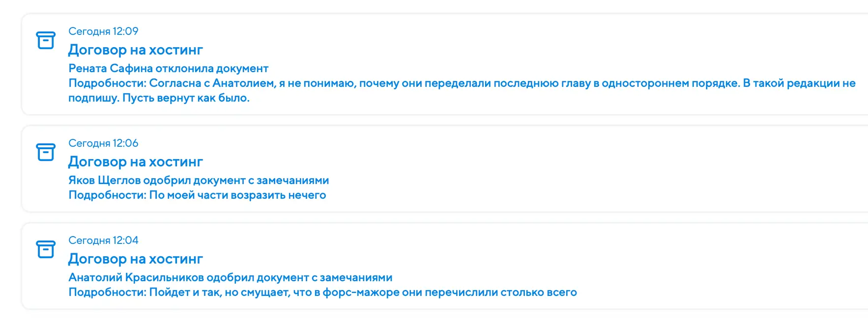Click the archive icon on the 12:09 notification

coord(46,40)
